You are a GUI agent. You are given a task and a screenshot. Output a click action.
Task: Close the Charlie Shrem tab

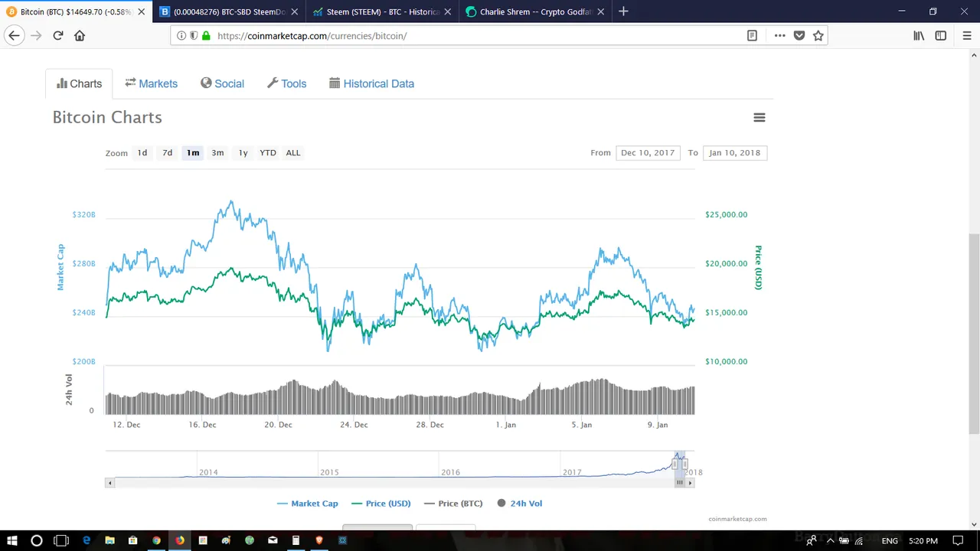click(x=601, y=11)
